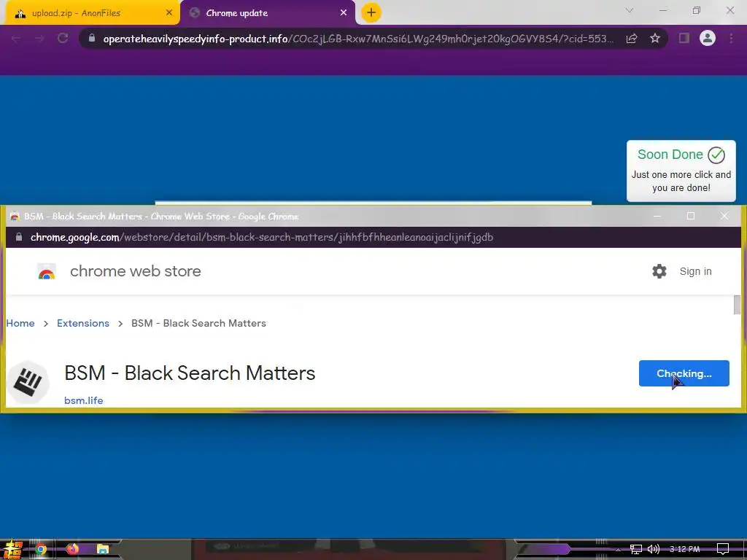The height and width of the screenshot is (560, 747).
Task: Go to Extensions breadcrumb link
Action: [x=83, y=323]
